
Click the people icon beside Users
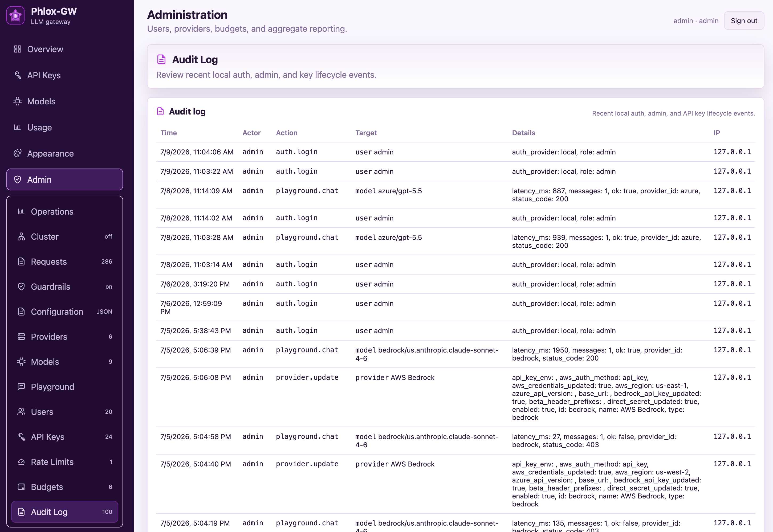[x=21, y=411]
